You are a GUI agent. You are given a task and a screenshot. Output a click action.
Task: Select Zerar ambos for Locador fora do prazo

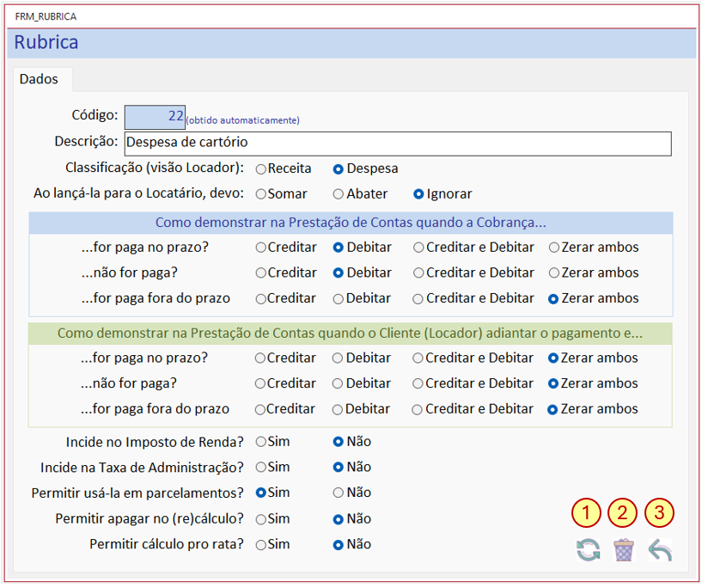pos(552,410)
